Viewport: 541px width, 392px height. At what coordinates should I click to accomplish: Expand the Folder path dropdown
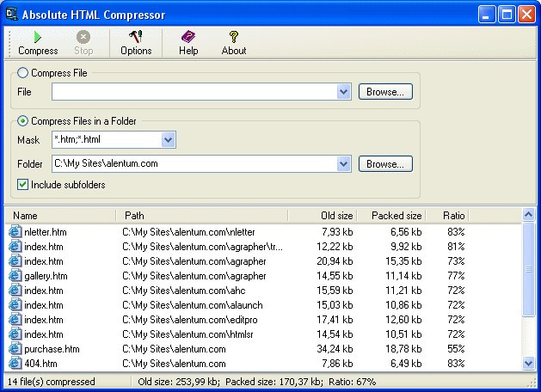click(343, 163)
